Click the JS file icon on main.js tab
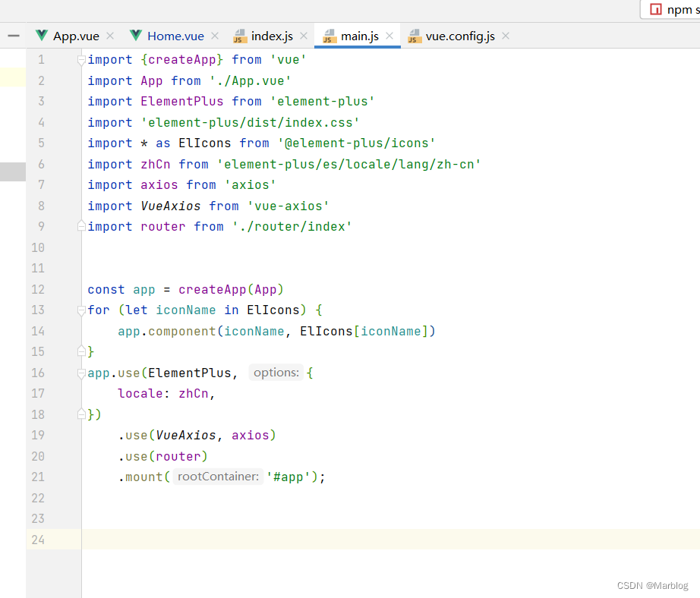The image size is (700, 598). [x=330, y=36]
